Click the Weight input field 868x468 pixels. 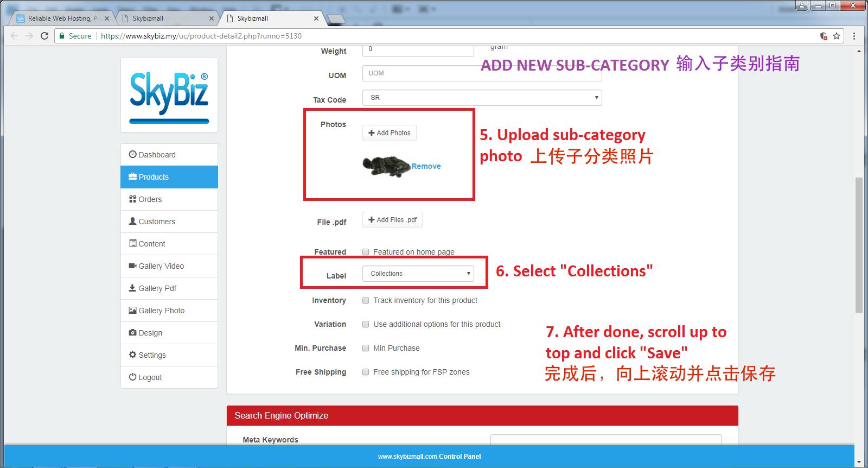click(418, 50)
